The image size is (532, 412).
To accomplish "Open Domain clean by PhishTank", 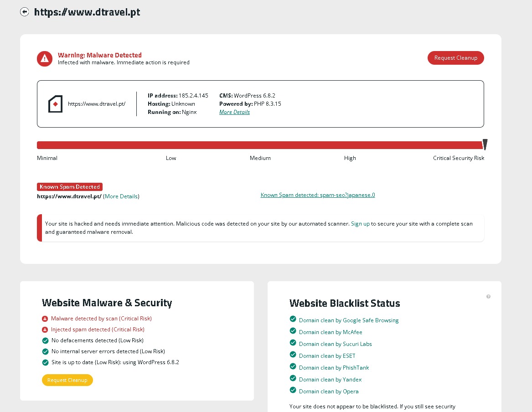I will point(334,368).
